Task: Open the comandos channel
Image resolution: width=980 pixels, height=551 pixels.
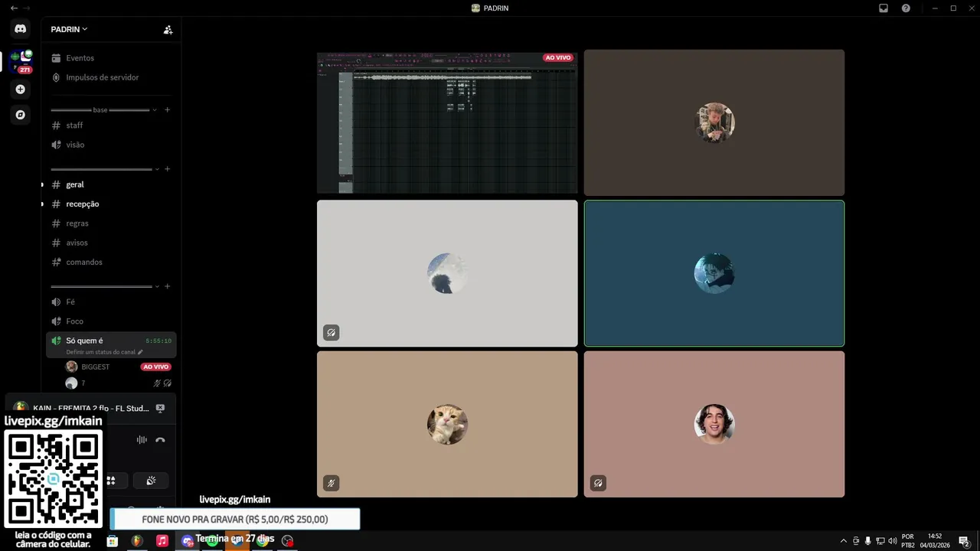Action: [x=111, y=262]
